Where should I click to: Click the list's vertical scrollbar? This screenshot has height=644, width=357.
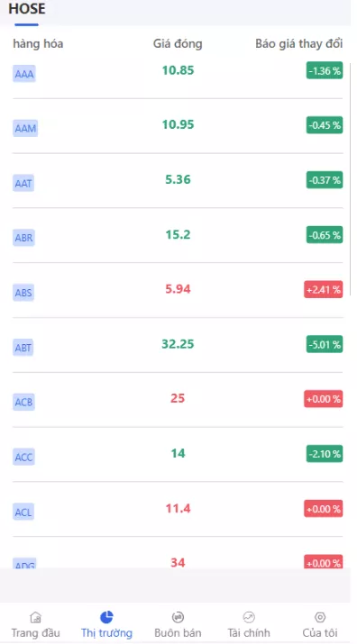point(350,178)
